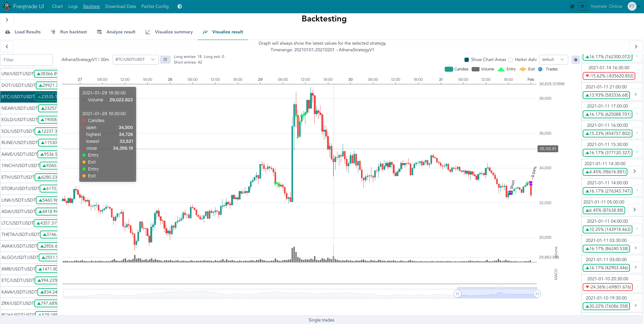Enable the Heikin Ashi checkbox
This screenshot has width=644, height=324.
pos(510,60)
